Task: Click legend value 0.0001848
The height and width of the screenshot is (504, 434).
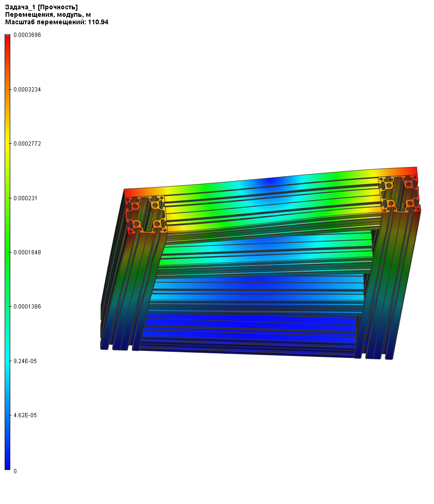Action: click(x=27, y=252)
